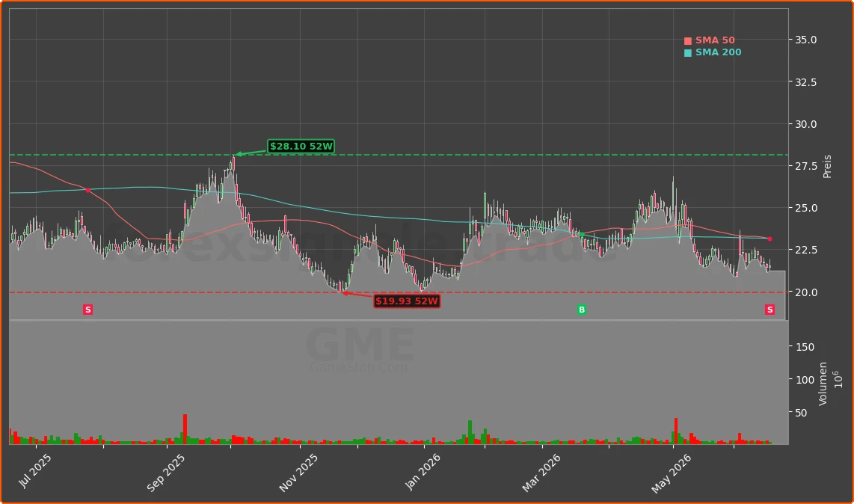
Task: Click the $28.10 52W high label
Action: pos(301,147)
